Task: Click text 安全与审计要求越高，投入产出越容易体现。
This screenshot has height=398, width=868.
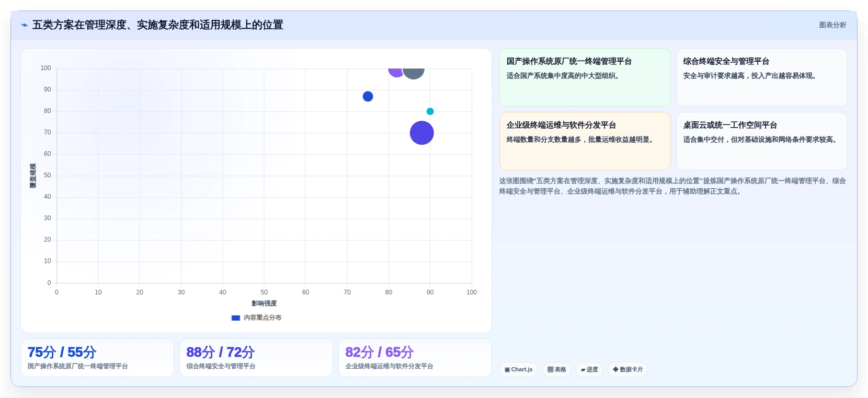Action: [x=751, y=76]
